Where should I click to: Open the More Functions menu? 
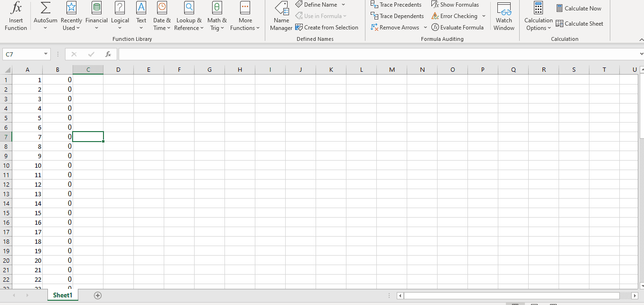(245, 16)
